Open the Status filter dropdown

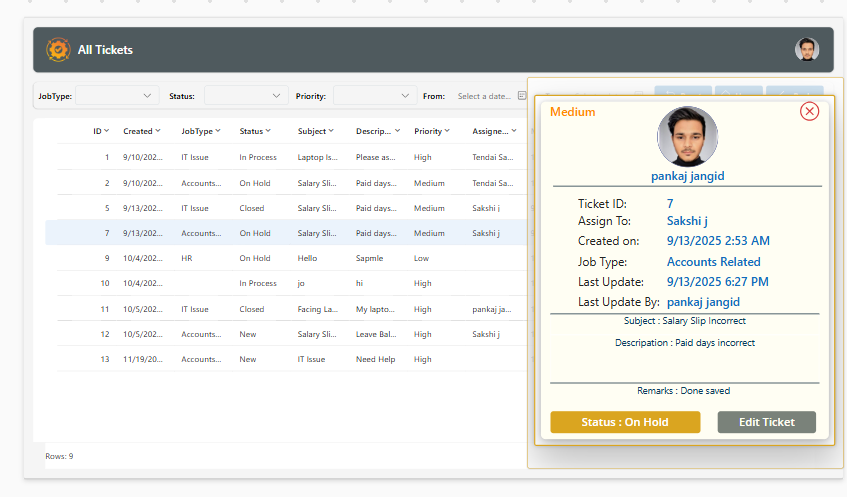pyautogui.click(x=246, y=96)
